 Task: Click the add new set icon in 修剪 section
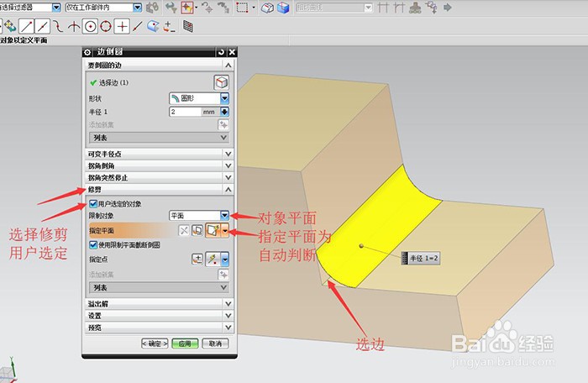coord(223,275)
